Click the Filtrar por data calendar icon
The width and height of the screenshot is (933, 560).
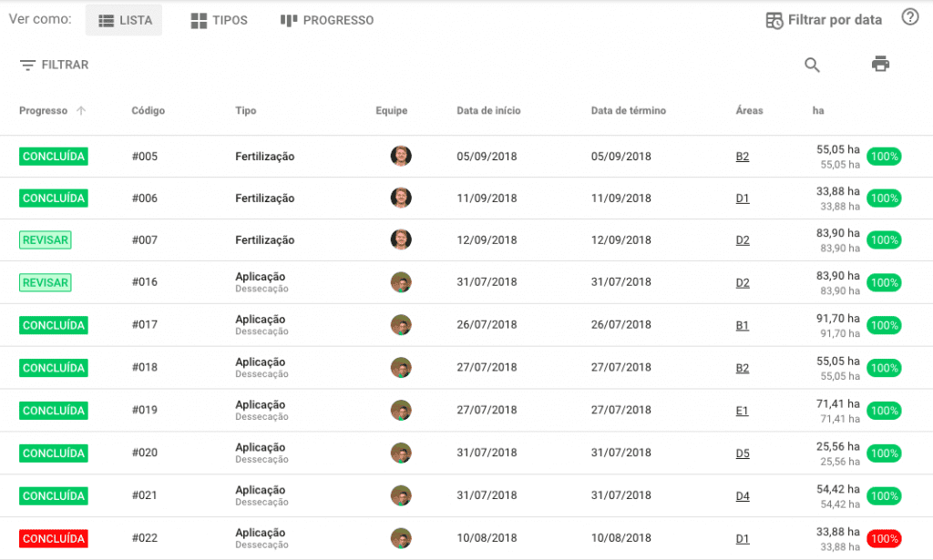[x=774, y=20]
